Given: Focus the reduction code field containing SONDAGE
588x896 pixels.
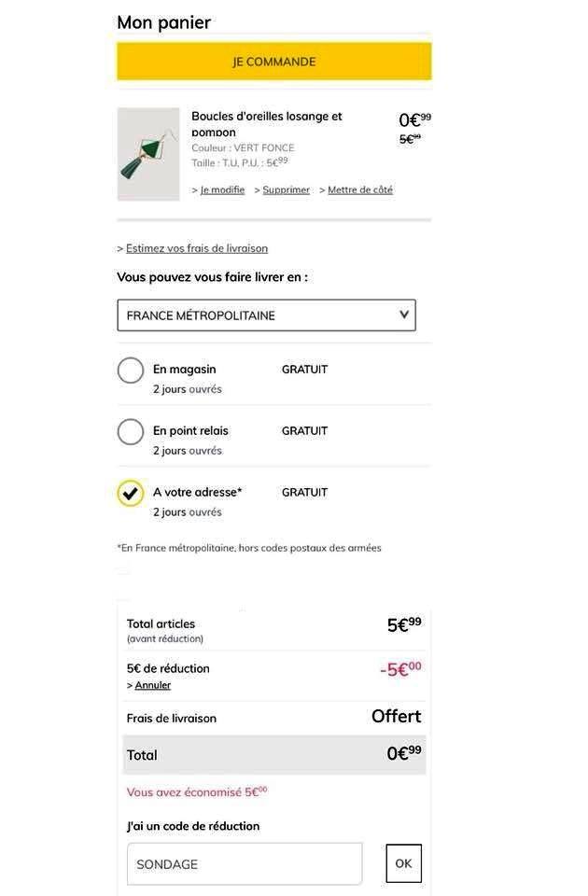Looking at the screenshot, I should point(245,864).
